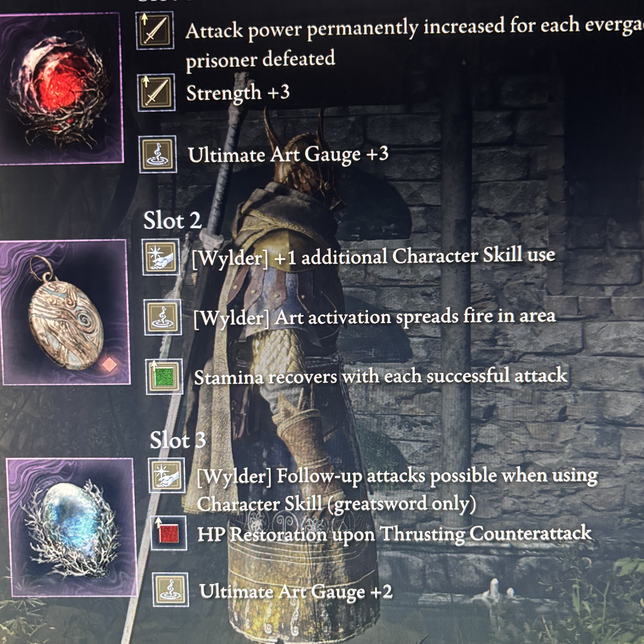Select Stamina recovers with each successful attack
The image size is (644, 644).
click(x=380, y=376)
